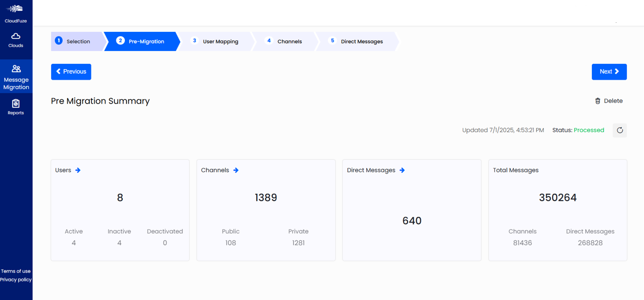The width and height of the screenshot is (644, 300).
Task: Jump to step 4 Channels
Action: 284,41
